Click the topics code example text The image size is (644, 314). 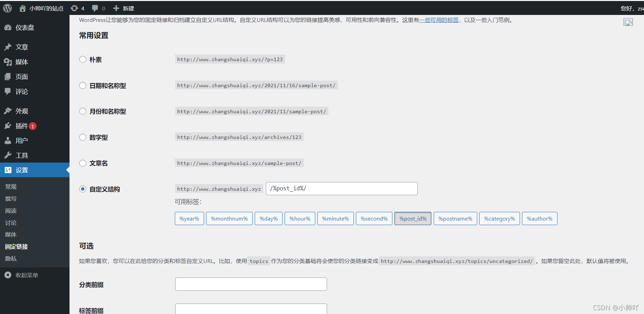point(259,261)
